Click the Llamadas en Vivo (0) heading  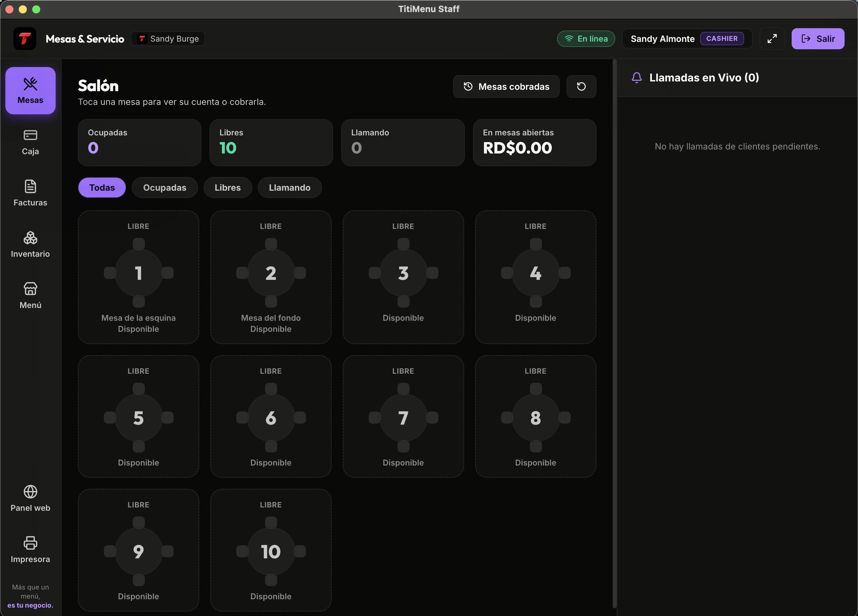pos(704,77)
